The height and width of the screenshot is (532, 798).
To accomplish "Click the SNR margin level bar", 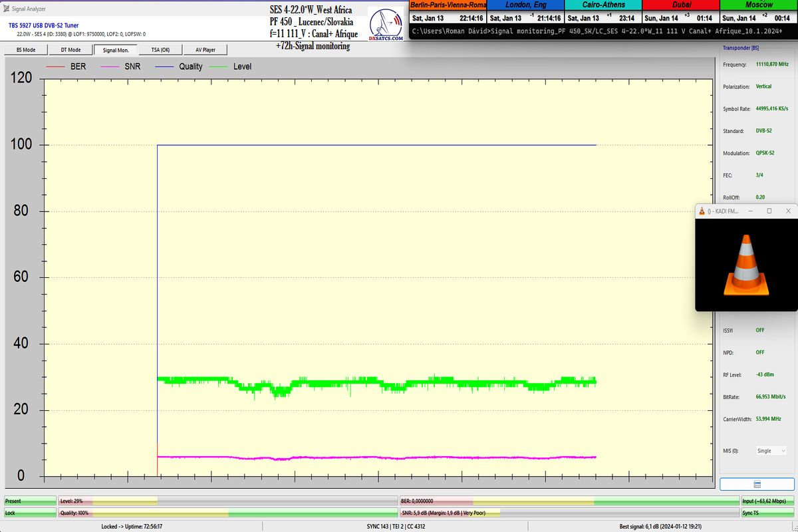I will (x=569, y=513).
